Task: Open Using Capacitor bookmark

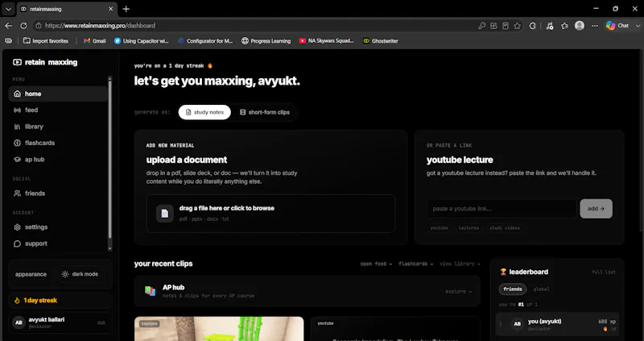Action: (142, 41)
